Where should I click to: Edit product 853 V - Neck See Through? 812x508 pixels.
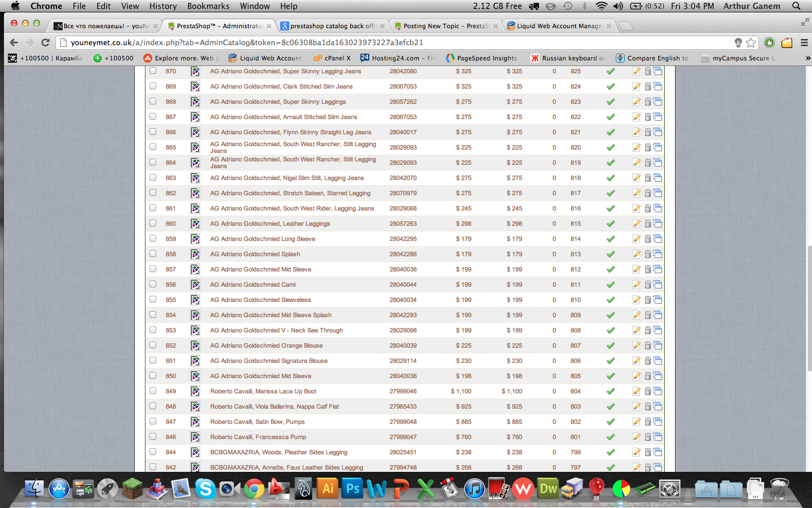click(636, 330)
